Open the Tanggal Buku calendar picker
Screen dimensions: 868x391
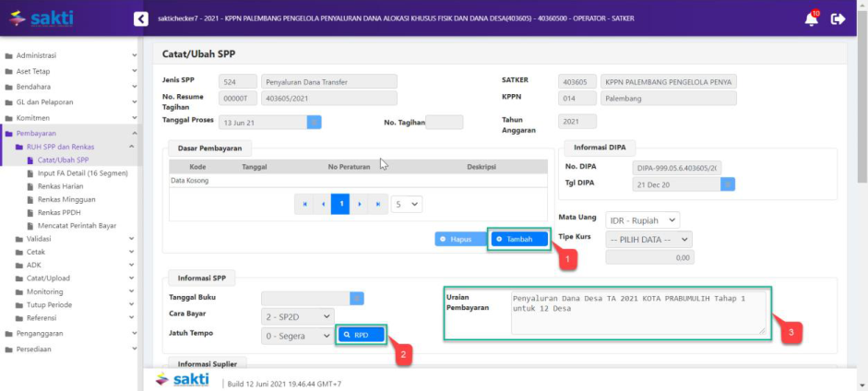[357, 298]
